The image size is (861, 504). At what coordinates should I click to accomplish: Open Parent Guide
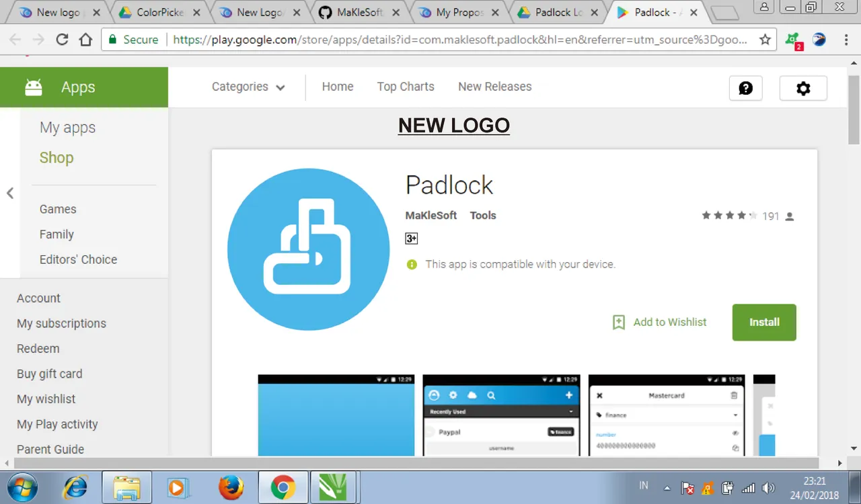point(50,450)
